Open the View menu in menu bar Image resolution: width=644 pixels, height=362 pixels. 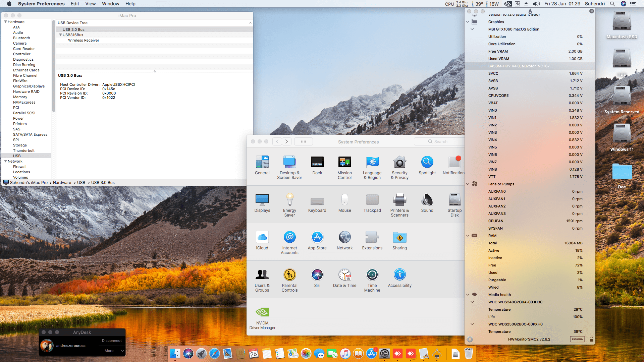coord(90,4)
